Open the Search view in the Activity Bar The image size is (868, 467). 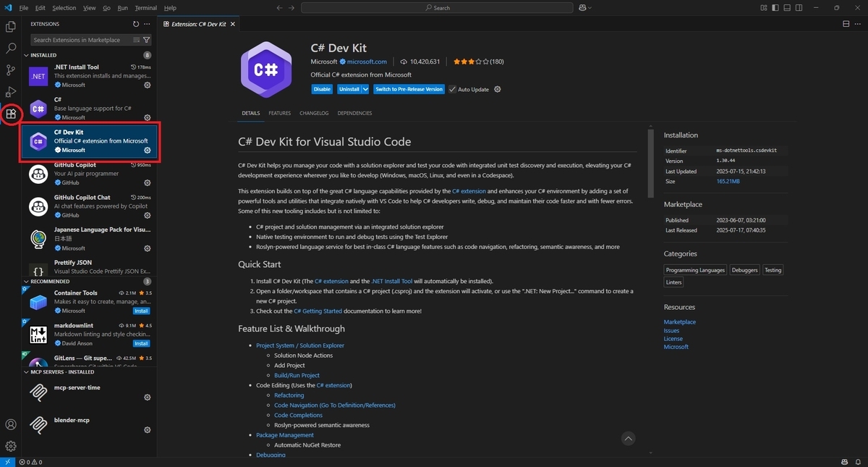point(10,49)
